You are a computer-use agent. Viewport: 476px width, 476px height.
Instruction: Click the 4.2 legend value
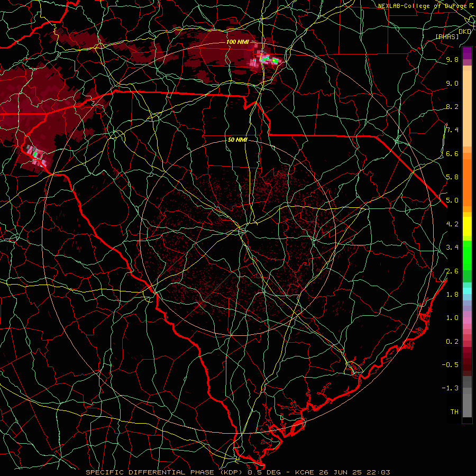[452, 224]
